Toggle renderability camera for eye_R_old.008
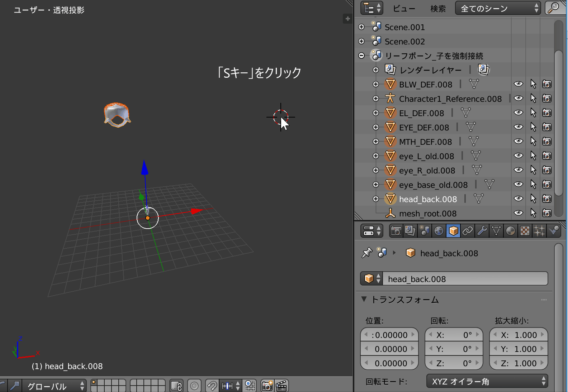The width and height of the screenshot is (568, 392). click(547, 170)
